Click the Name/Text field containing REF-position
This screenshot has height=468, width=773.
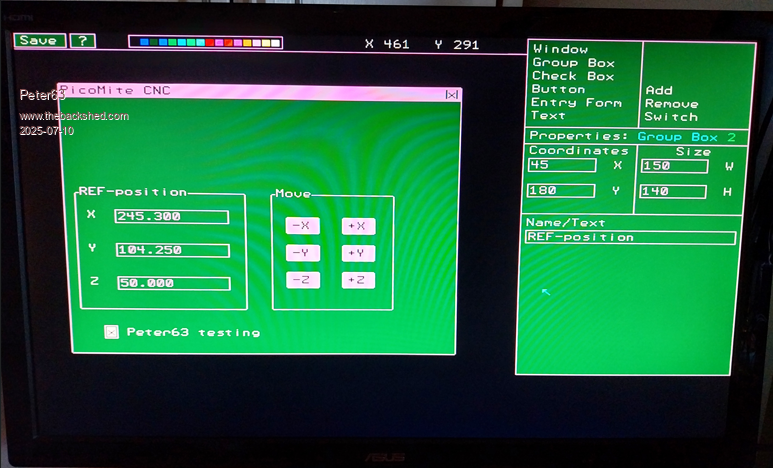630,238
